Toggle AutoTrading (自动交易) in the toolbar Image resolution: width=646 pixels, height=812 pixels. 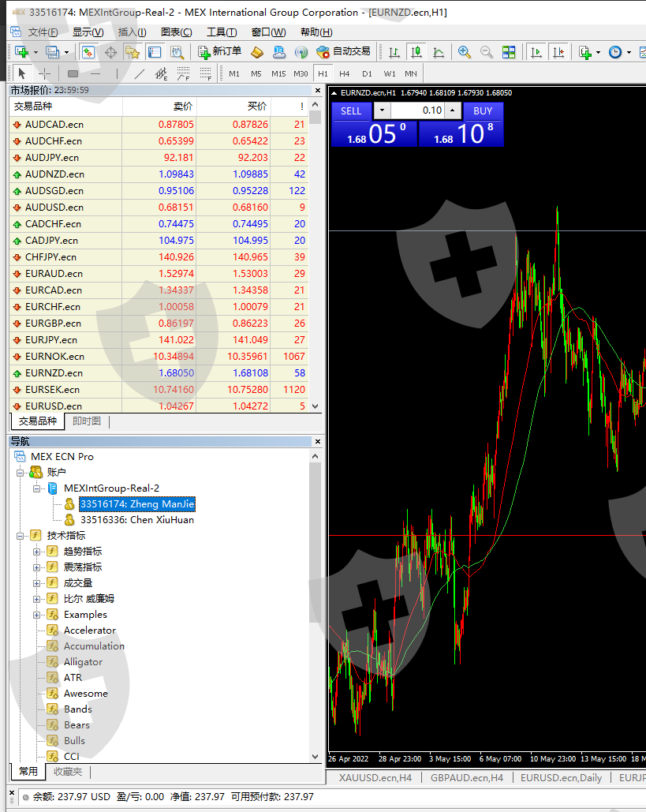(343, 52)
